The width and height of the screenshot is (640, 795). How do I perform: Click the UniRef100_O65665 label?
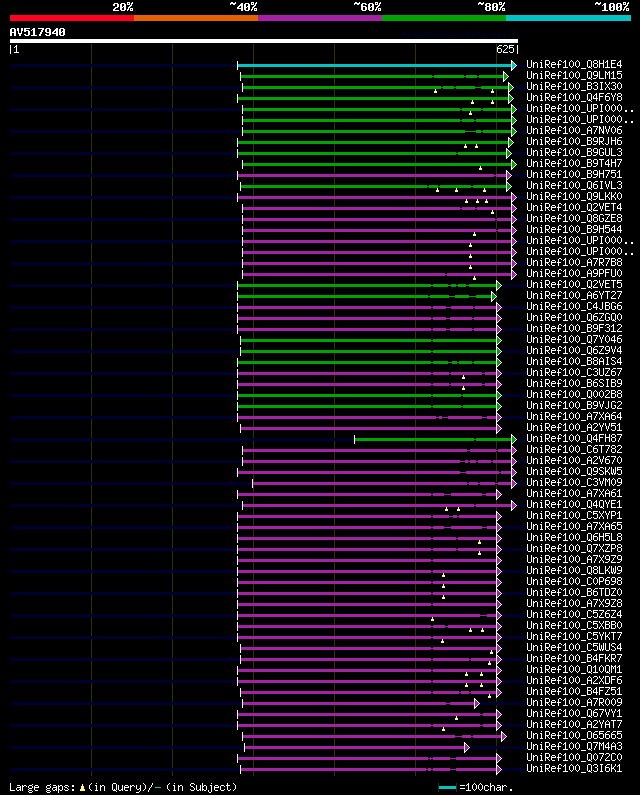pyautogui.click(x=574, y=736)
